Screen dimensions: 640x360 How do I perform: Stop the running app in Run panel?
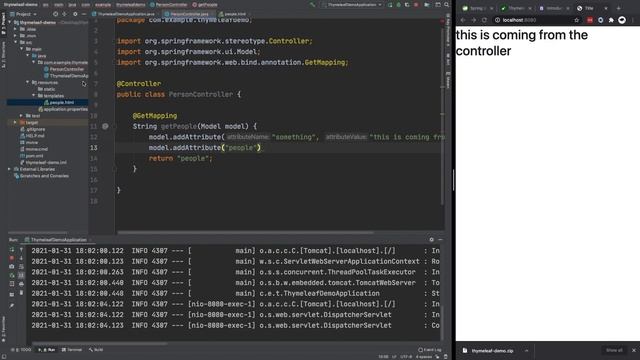coord(12,258)
